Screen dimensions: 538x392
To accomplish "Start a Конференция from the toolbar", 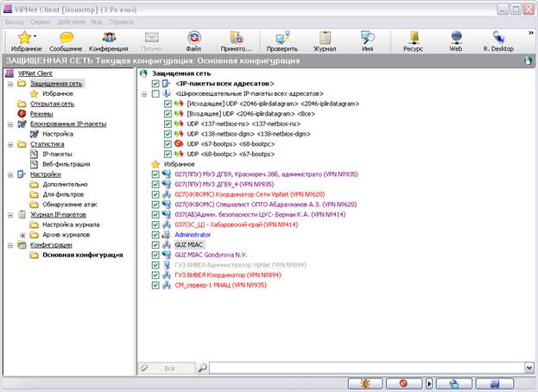I will (109, 37).
